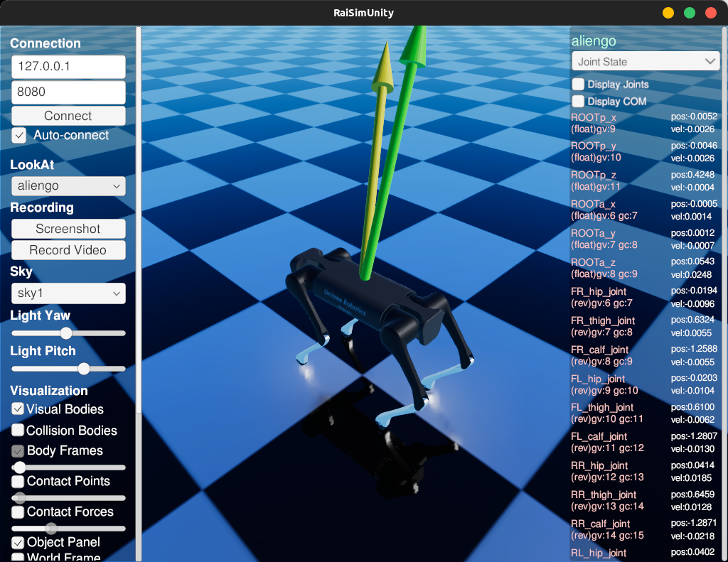Click the IP address input field

(x=68, y=66)
